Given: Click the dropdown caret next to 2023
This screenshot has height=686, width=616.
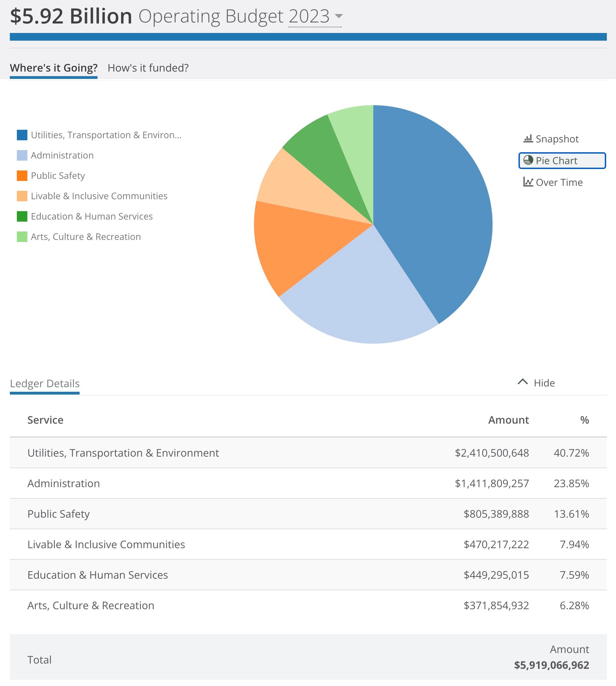Looking at the screenshot, I should (339, 16).
